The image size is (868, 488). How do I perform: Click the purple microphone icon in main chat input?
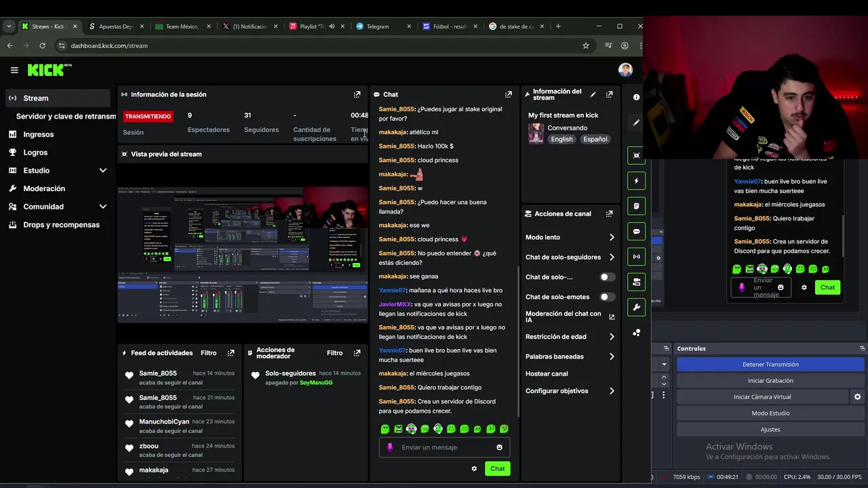390,447
